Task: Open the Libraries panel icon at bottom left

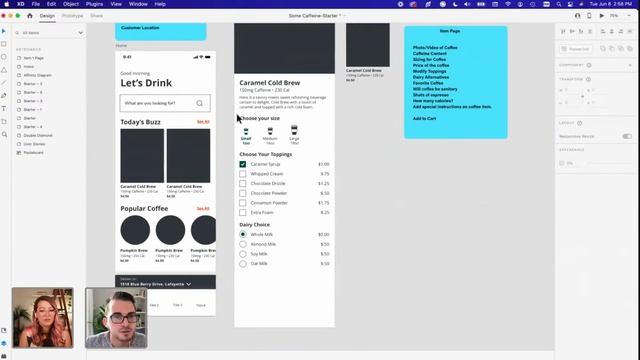Action: [4, 330]
